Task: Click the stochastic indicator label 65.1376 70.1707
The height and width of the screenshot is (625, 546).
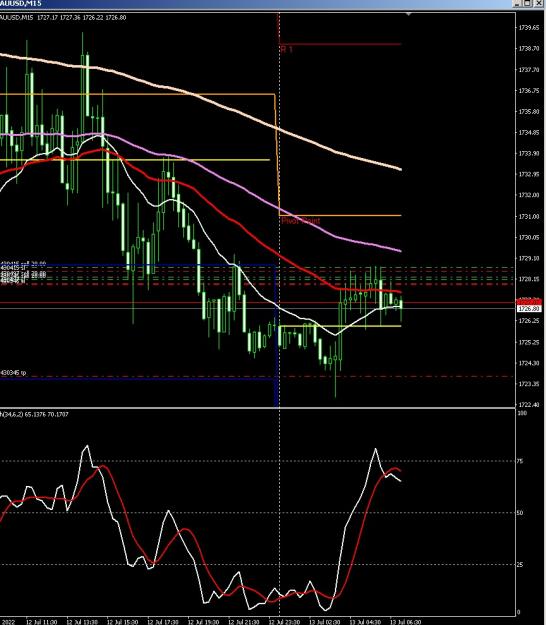Action: [x=46, y=415]
